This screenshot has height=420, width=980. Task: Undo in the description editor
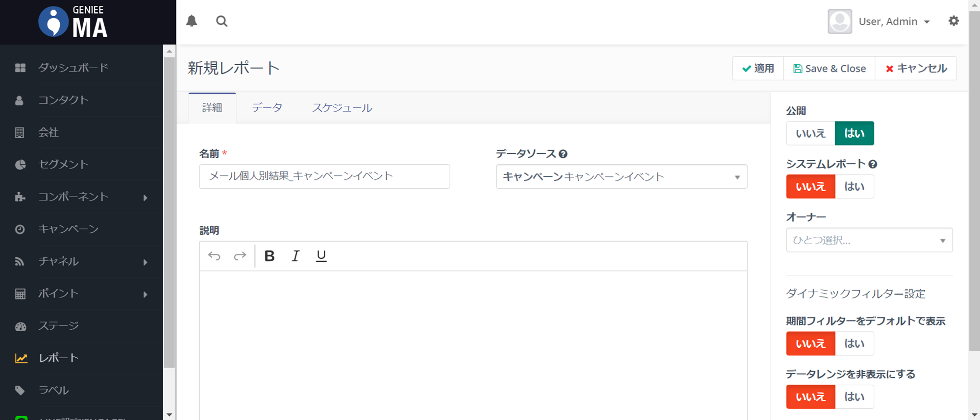pyautogui.click(x=214, y=256)
